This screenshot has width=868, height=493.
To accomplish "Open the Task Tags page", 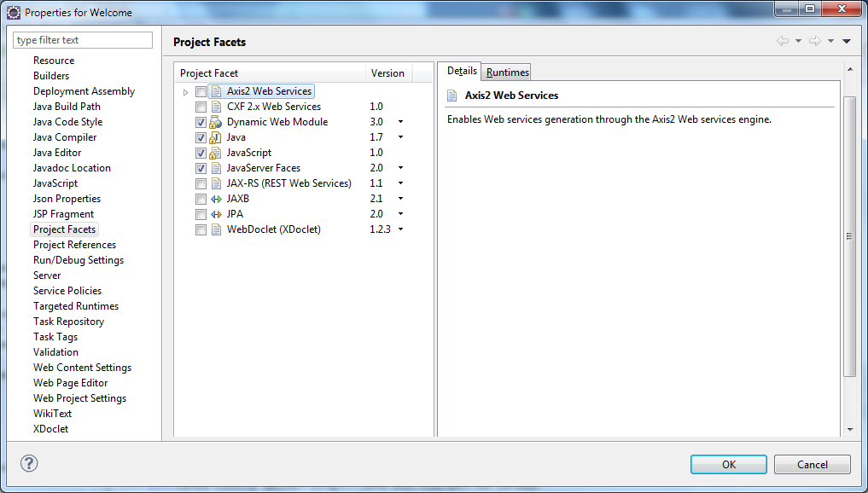I will [55, 336].
